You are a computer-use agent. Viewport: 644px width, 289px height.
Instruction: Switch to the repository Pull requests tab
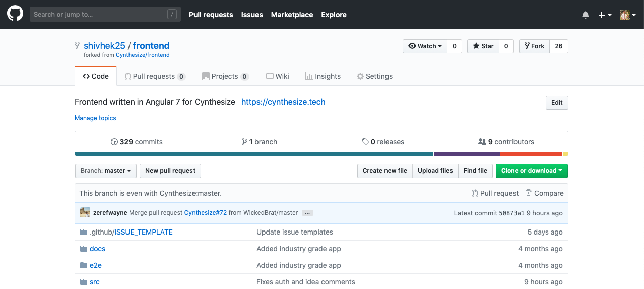[x=155, y=76]
